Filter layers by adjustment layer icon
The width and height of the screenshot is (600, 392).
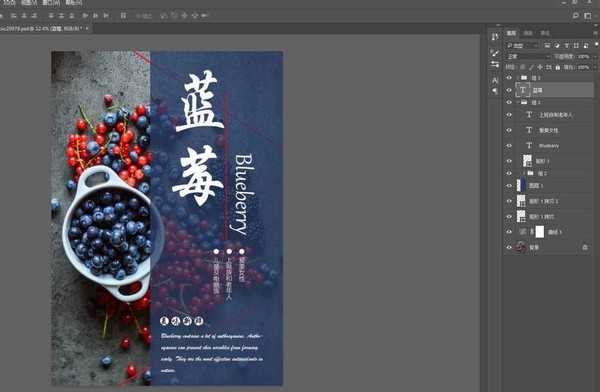[557, 46]
